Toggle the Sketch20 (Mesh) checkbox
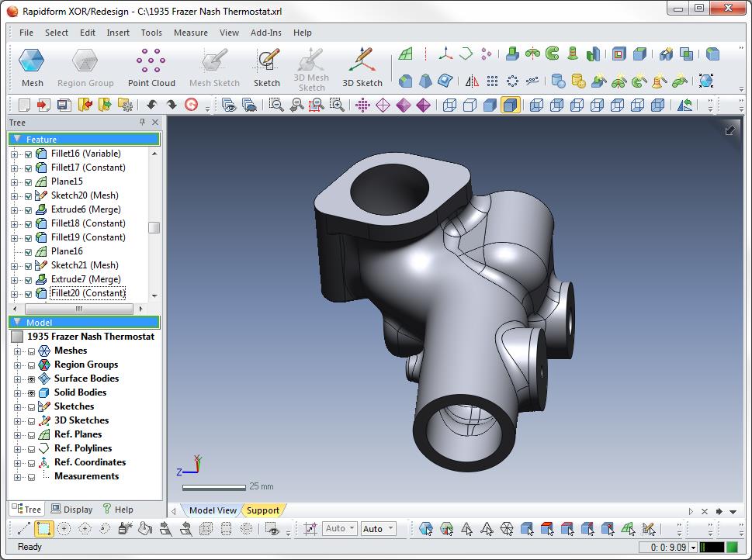Image resolution: width=752 pixels, height=560 pixels. click(x=28, y=196)
